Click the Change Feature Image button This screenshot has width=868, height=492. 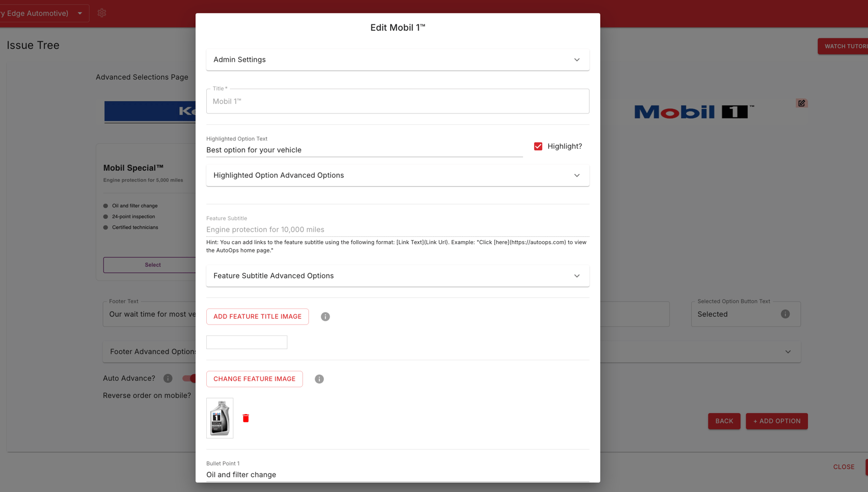click(254, 379)
